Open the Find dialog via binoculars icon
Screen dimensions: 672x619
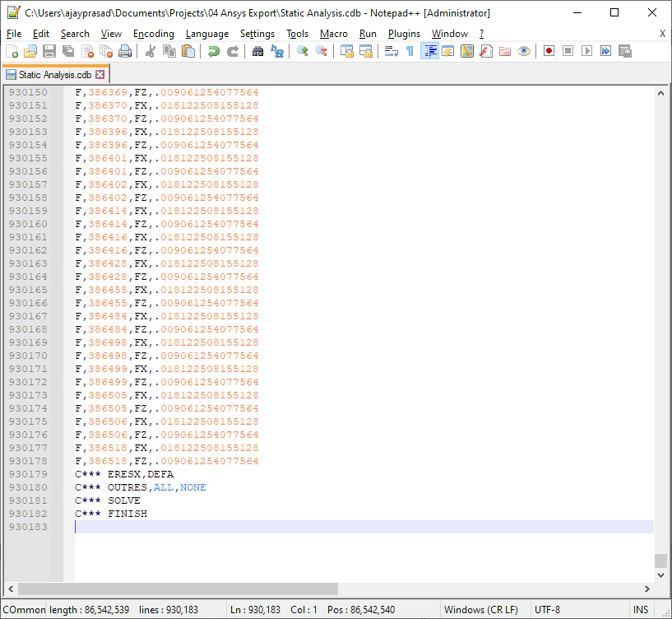click(257, 51)
